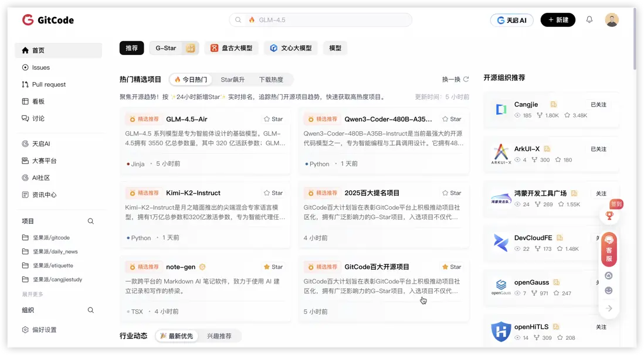Follow 鸿蒙开发工具广场 via 关注 button
Screen dimensions: 644x355
click(x=601, y=194)
